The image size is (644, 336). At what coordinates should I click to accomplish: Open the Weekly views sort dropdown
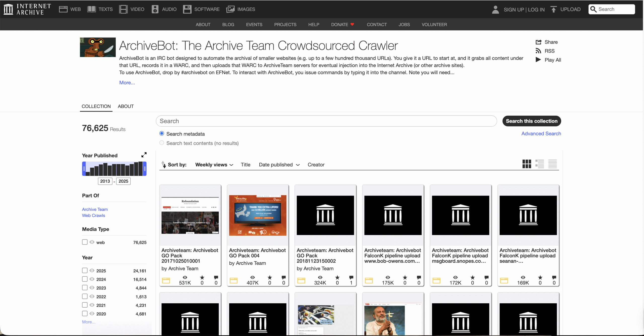pyautogui.click(x=214, y=165)
